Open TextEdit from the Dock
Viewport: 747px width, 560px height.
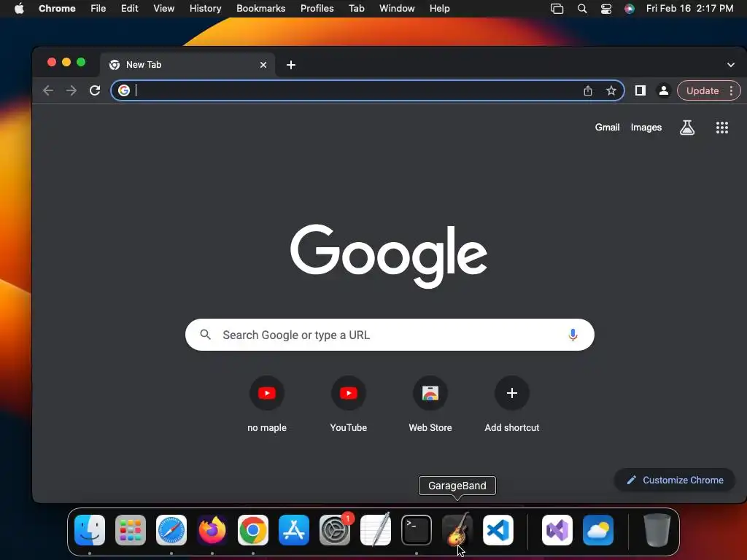pos(376,530)
